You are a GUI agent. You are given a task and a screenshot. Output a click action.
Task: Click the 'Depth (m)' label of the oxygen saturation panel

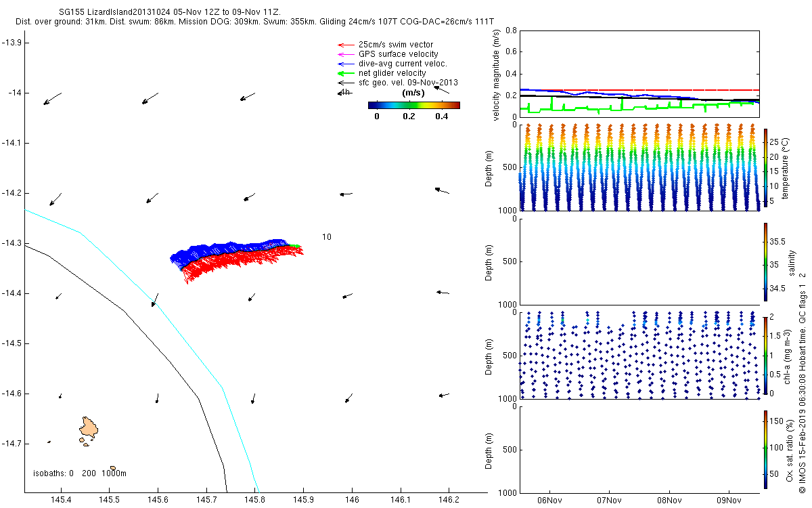(490, 449)
